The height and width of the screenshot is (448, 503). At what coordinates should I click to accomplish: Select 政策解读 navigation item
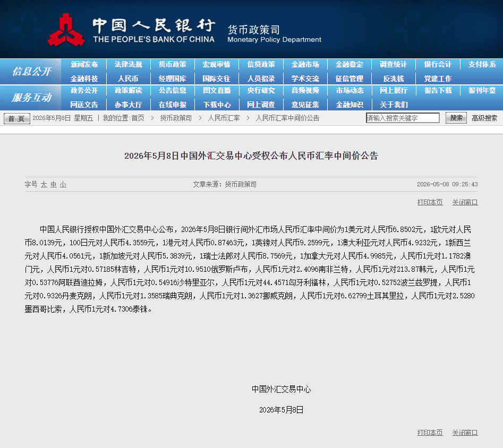tap(129, 90)
